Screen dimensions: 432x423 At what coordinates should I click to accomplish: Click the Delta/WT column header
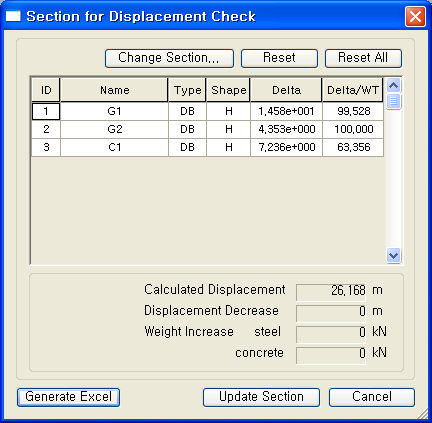tap(353, 90)
